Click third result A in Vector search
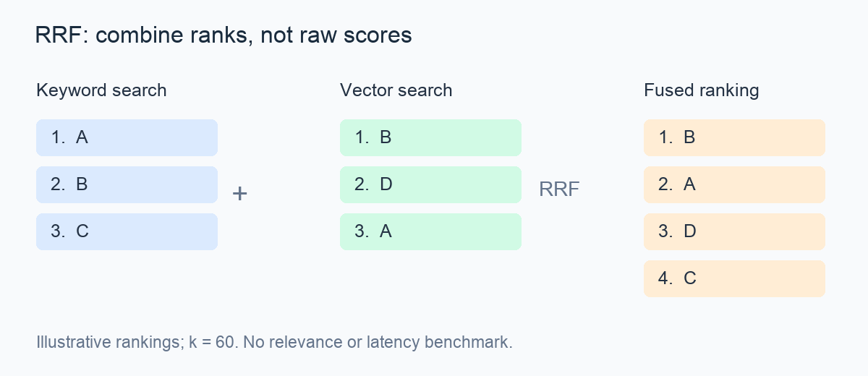The width and height of the screenshot is (868, 376). (430, 231)
